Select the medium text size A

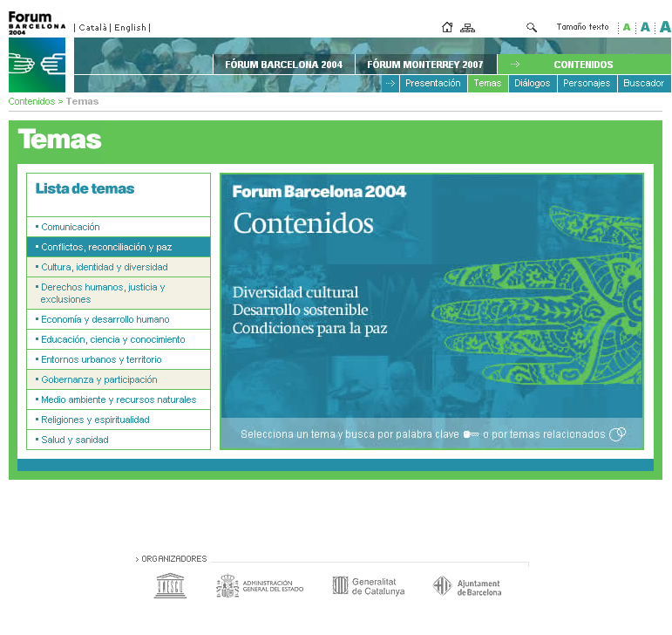tap(645, 27)
